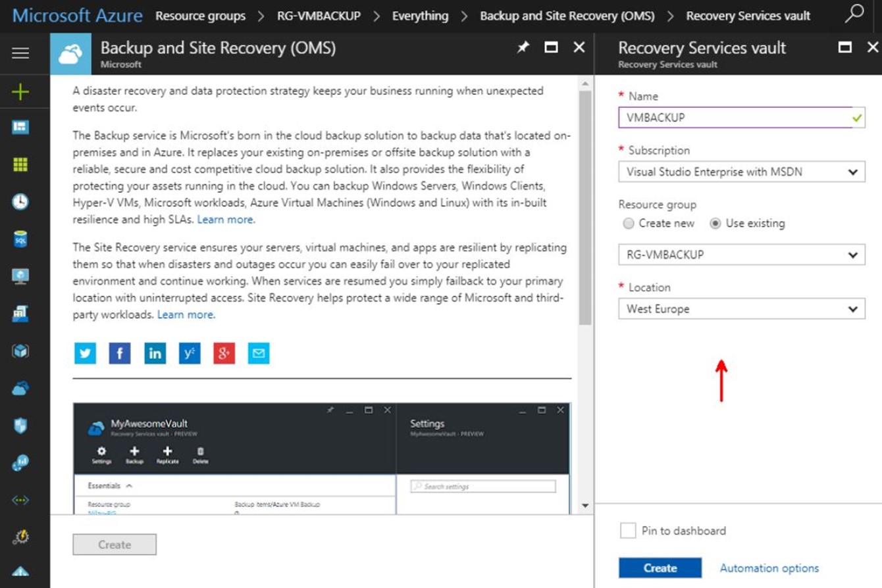Image resolution: width=882 pixels, height=588 pixels.
Task: Open the Automation options link
Action: tap(769, 568)
